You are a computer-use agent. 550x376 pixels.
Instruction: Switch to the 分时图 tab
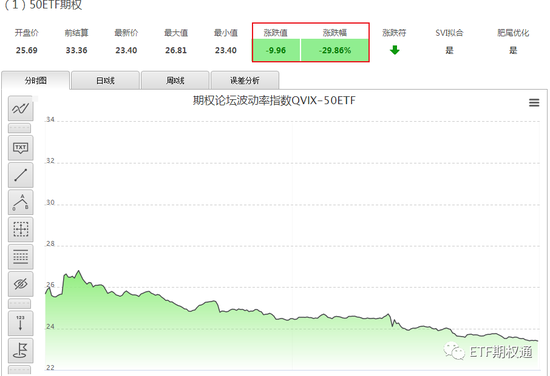click(35, 80)
